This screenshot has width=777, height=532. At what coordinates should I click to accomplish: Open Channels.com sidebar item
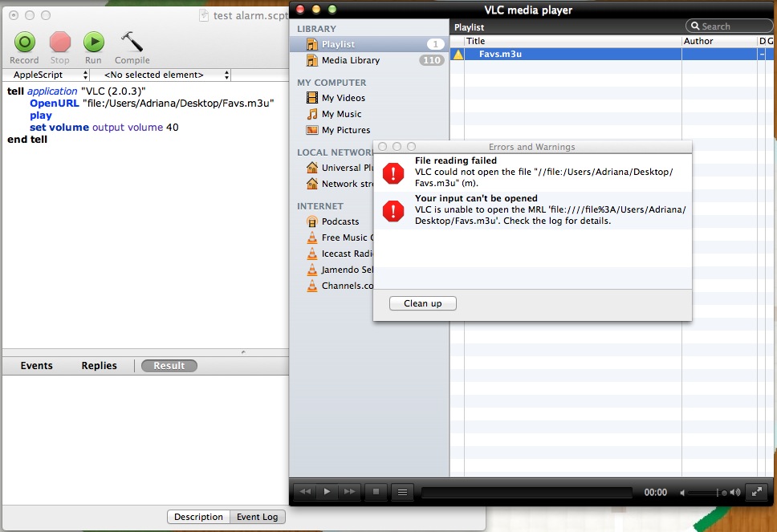click(340, 286)
